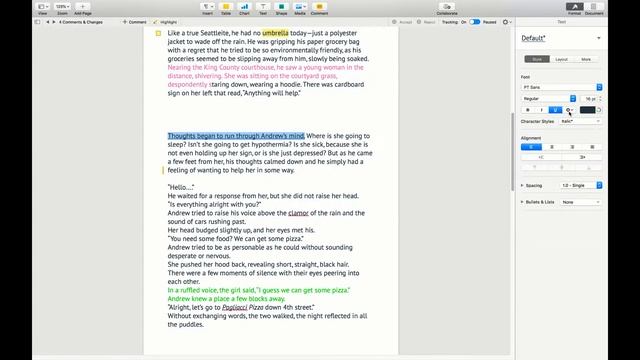Screen dimensions: 640x360
Task: Open the View menu button
Action: click(x=42, y=7)
